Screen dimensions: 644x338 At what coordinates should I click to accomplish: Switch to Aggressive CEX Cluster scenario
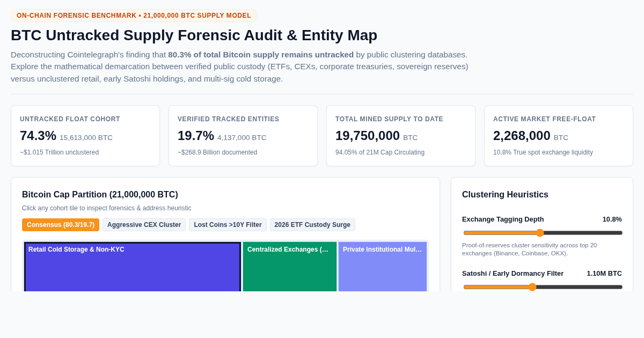click(x=144, y=225)
